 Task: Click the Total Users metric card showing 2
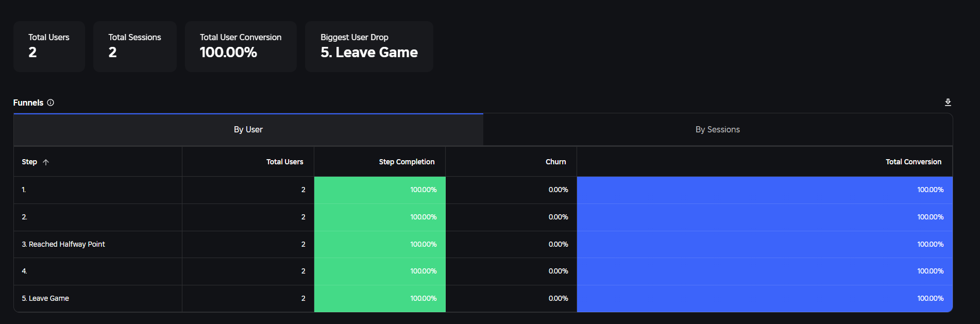(x=48, y=46)
